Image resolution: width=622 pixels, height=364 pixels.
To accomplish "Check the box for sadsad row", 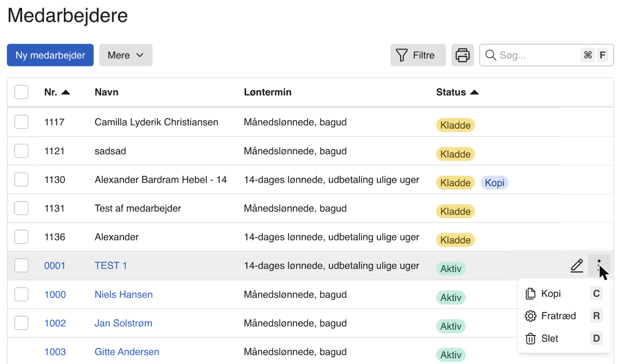I will point(21,151).
